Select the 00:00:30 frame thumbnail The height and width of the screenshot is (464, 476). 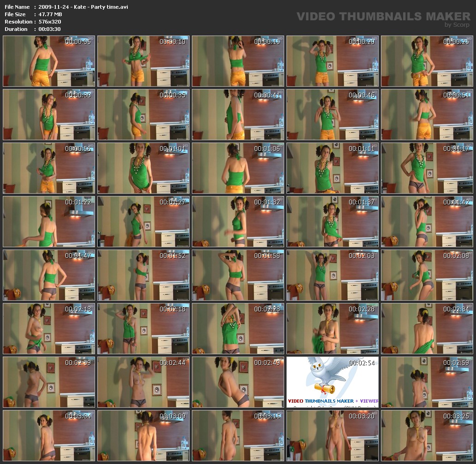pos(49,115)
